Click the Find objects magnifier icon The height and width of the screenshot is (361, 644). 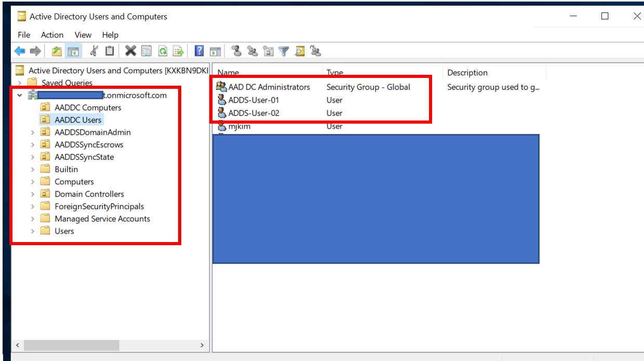[x=300, y=51]
